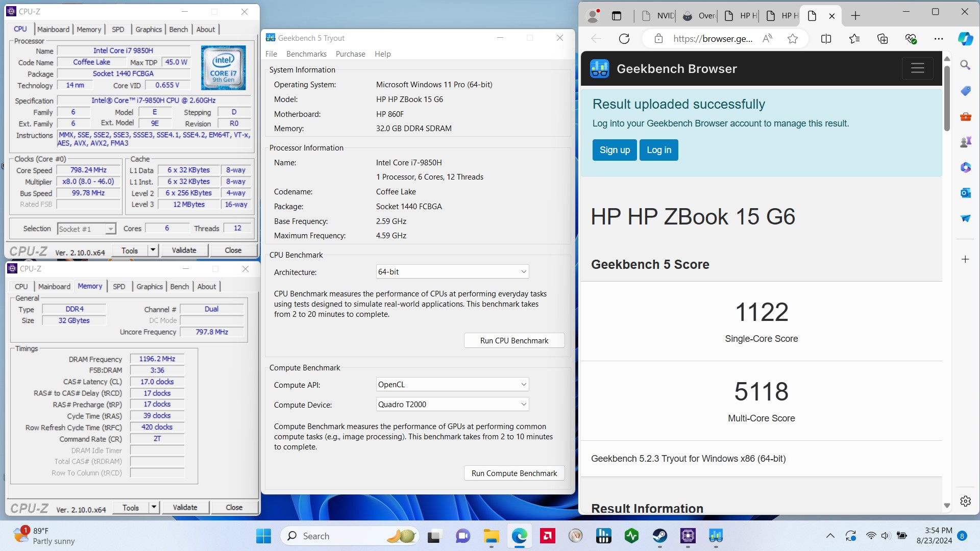980x551 pixels.
Task: Click the site information lock icon
Action: (658, 39)
